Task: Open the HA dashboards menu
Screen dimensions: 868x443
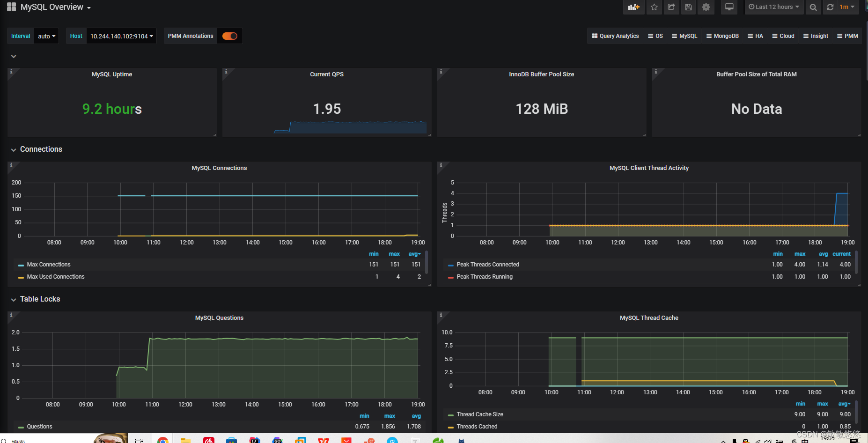Action: point(755,36)
